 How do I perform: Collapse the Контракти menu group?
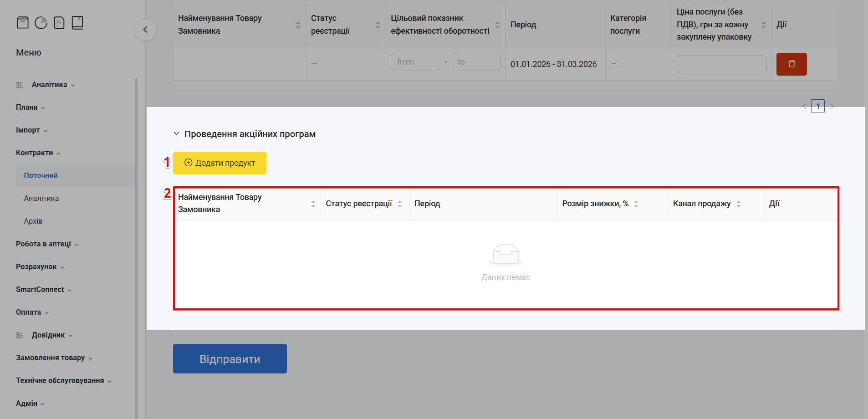(x=38, y=153)
